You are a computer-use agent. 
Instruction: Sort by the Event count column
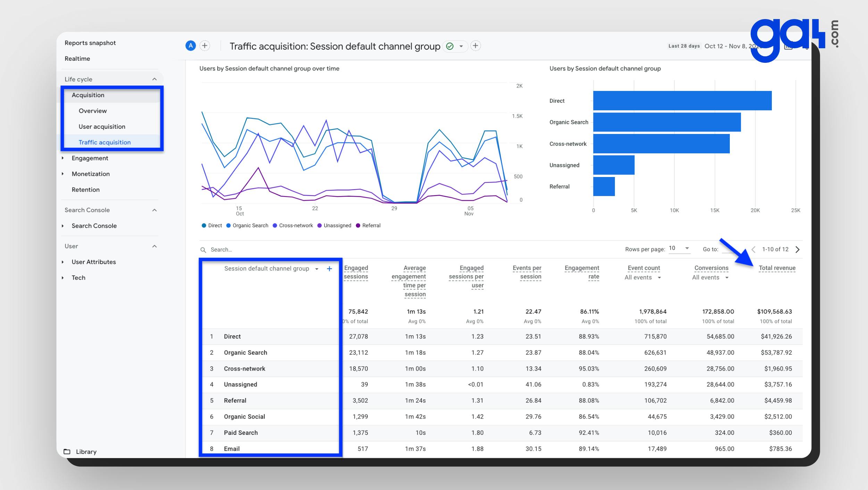click(x=644, y=268)
